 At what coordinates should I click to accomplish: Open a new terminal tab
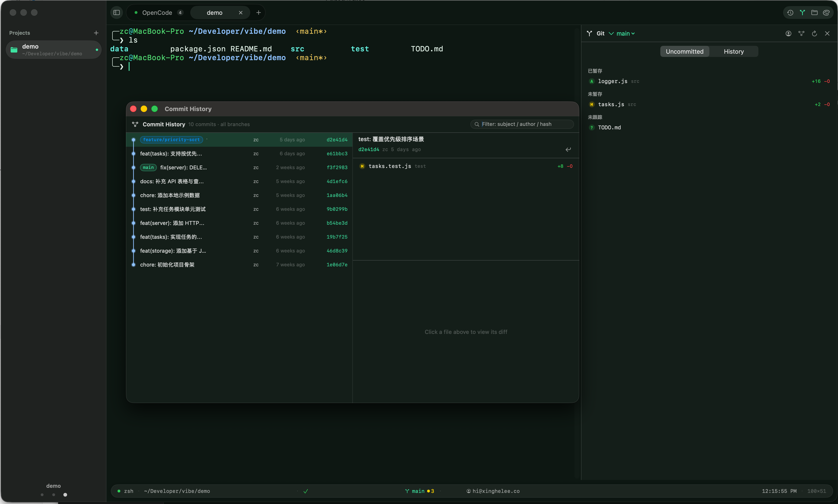258,12
